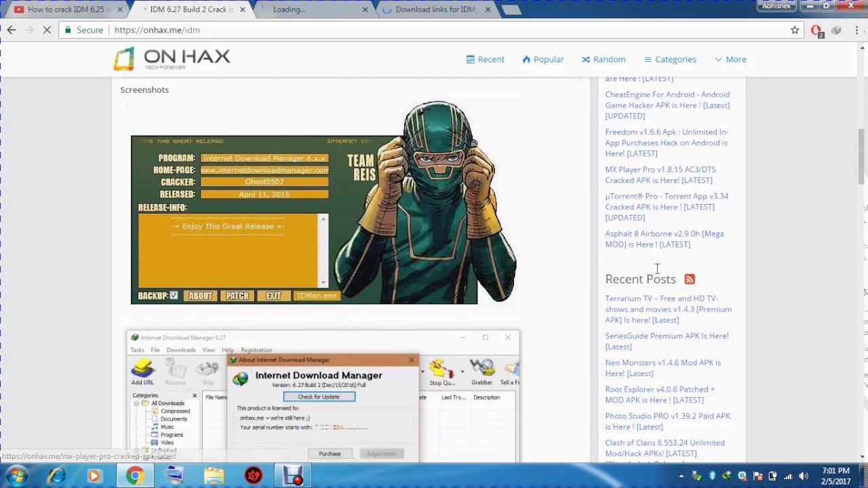Image resolution: width=868 pixels, height=488 pixels.
Task: Open the volume speaker tray icon
Action: coord(803,476)
